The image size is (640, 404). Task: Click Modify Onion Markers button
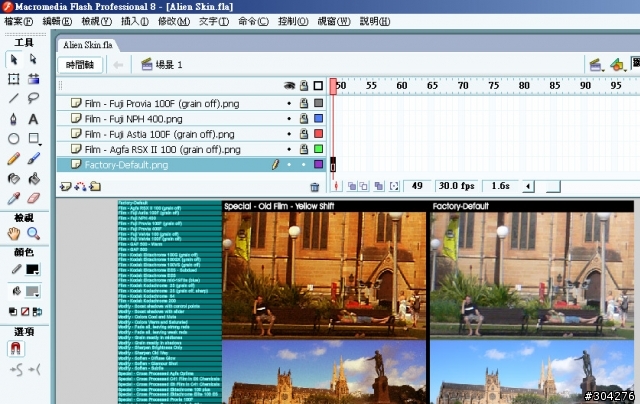tap(394, 186)
